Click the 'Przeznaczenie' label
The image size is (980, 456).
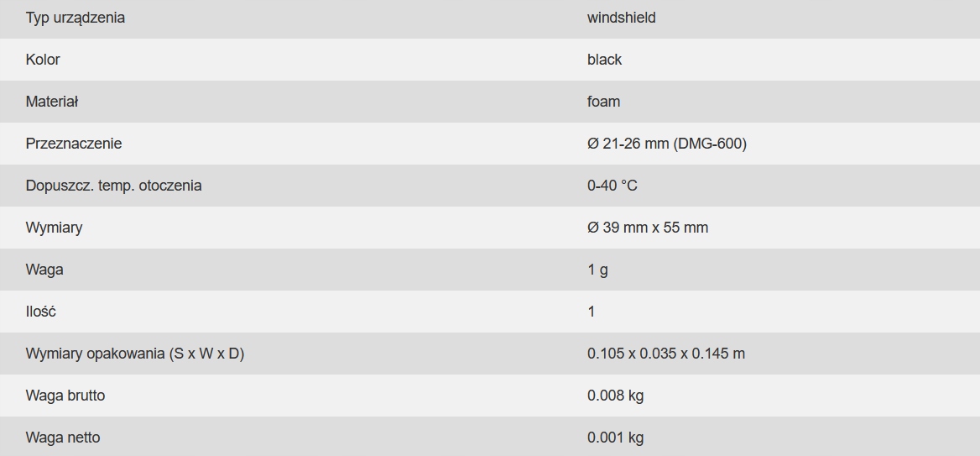pos(74,144)
